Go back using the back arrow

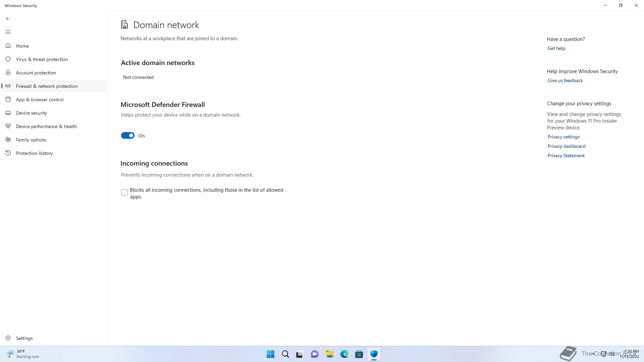[8, 19]
